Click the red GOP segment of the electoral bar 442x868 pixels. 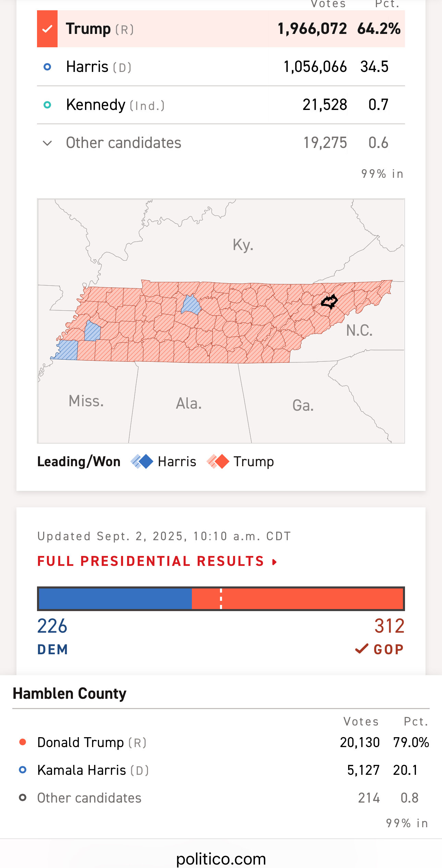297,599
